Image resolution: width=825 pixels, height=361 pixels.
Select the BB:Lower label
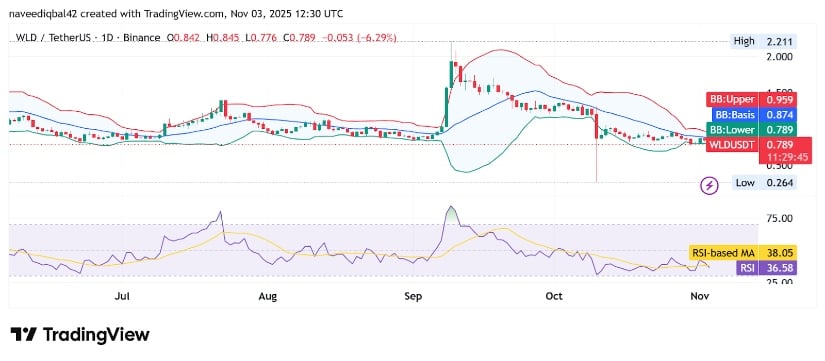(732, 129)
